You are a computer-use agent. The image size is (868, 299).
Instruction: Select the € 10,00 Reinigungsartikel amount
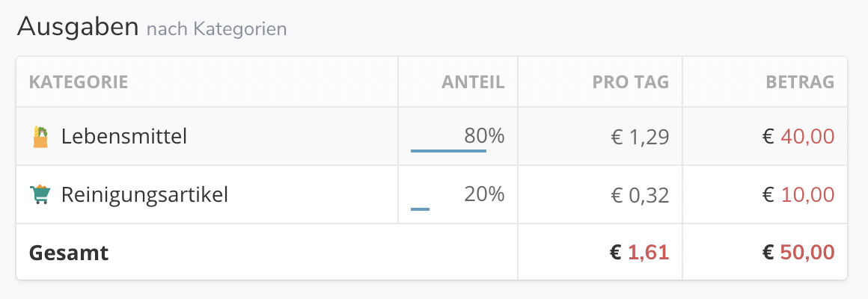(x=798, y=194)
